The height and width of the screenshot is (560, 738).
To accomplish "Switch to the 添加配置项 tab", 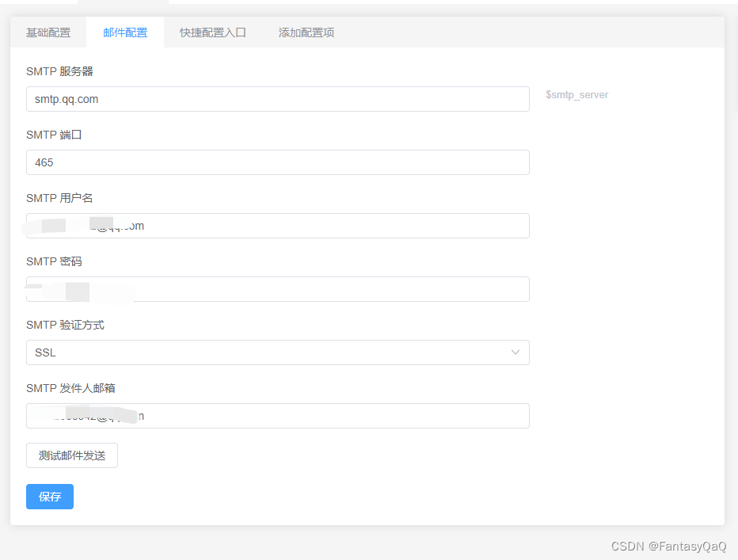I will 306,32.
